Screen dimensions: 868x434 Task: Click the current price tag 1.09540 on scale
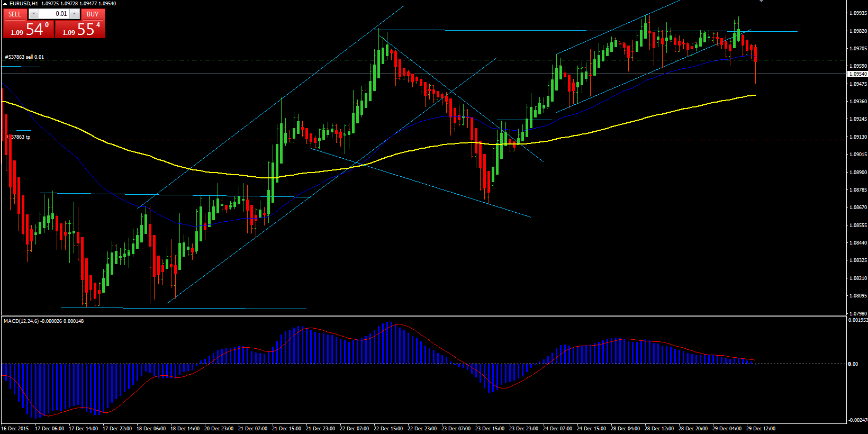click(x=857, y=74)
